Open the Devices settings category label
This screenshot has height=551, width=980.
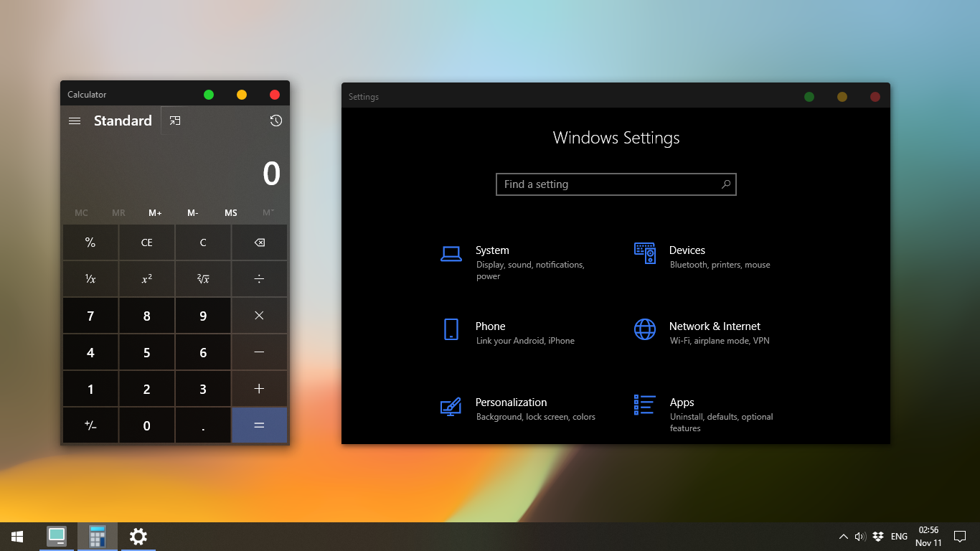coord(687,250)
